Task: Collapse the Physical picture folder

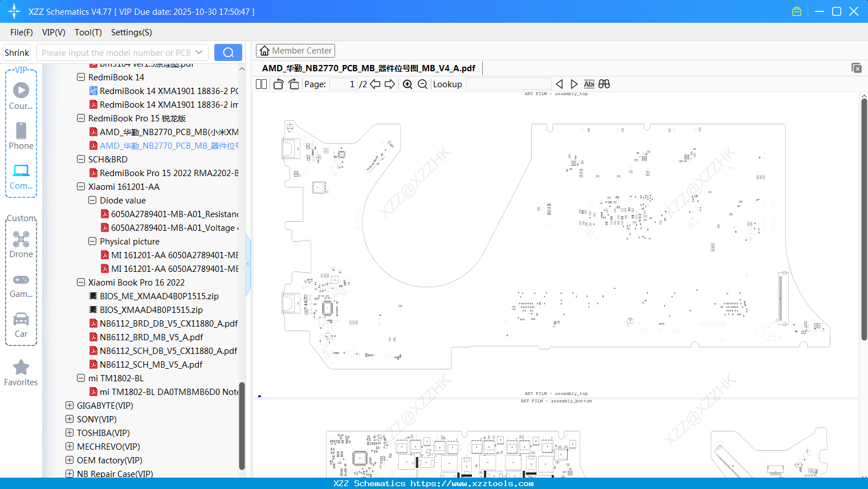Action: (x=92, y=241)
